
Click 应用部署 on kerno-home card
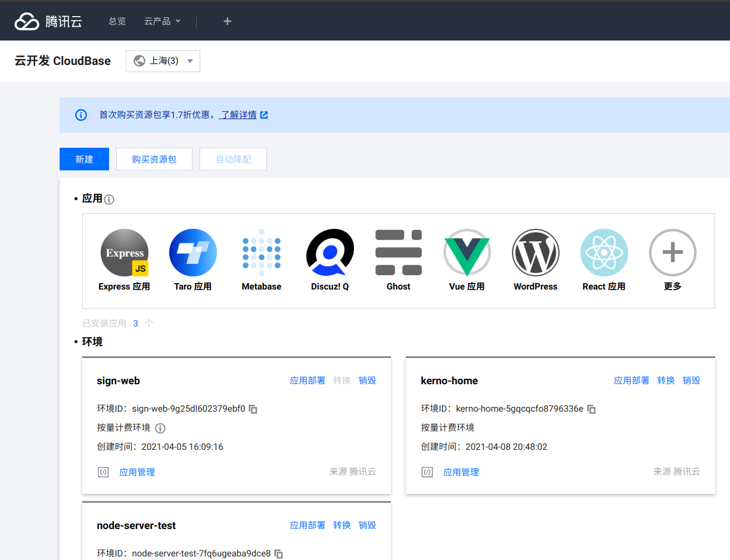pyautogui.click(x=632, y=381)
